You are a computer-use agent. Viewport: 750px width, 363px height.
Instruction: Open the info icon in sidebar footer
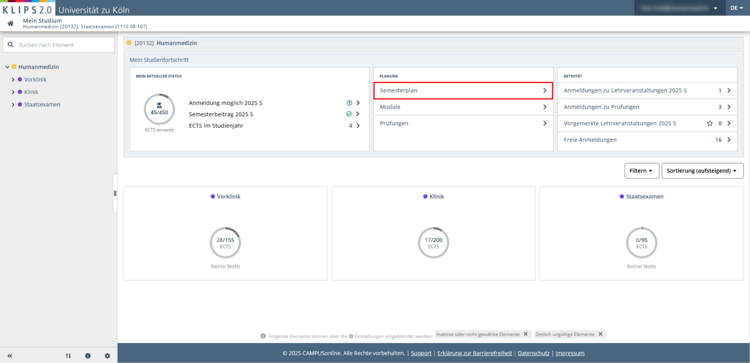coord(88,356)
